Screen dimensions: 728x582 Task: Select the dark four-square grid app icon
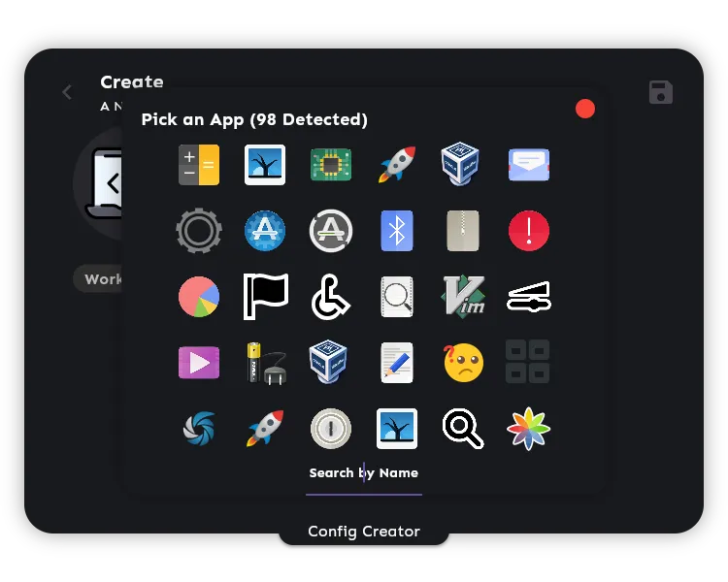point(527,362)
